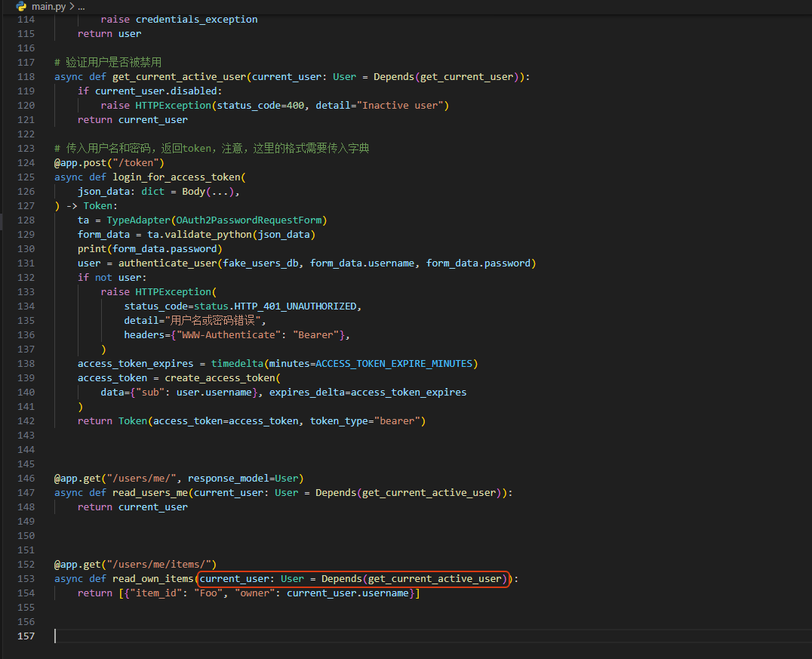Expand the breadcrumb ellipsis after main.py
Screen dimensions: 812x659
tap(81, 6)
